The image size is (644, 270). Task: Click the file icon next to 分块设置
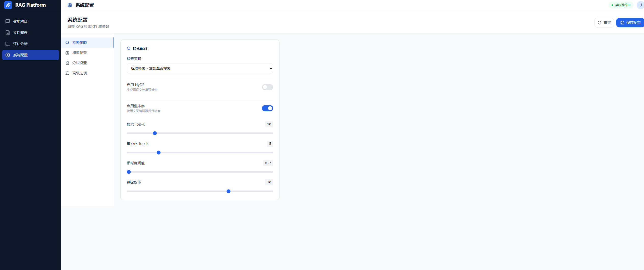(67, 63)
